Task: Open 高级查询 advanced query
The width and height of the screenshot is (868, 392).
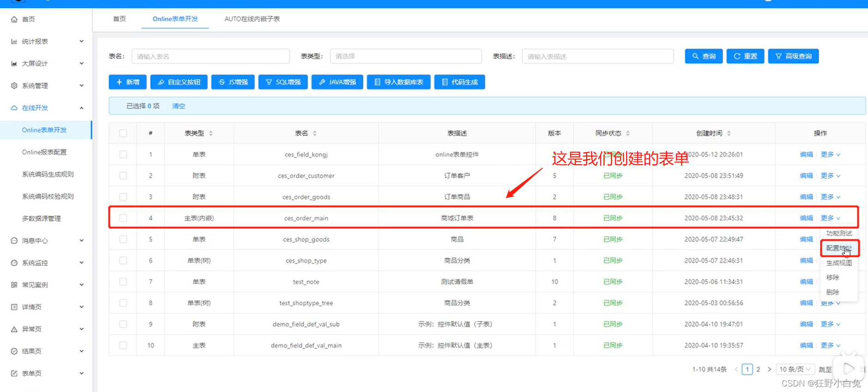Action: 794,56
